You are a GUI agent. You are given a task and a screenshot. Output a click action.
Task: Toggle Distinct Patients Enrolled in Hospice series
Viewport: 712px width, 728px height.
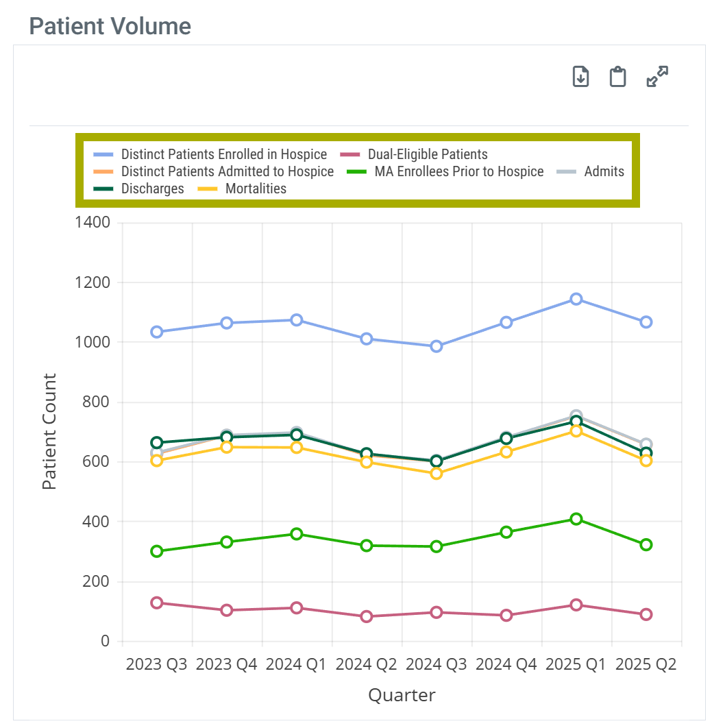click(x=224, y=154)
